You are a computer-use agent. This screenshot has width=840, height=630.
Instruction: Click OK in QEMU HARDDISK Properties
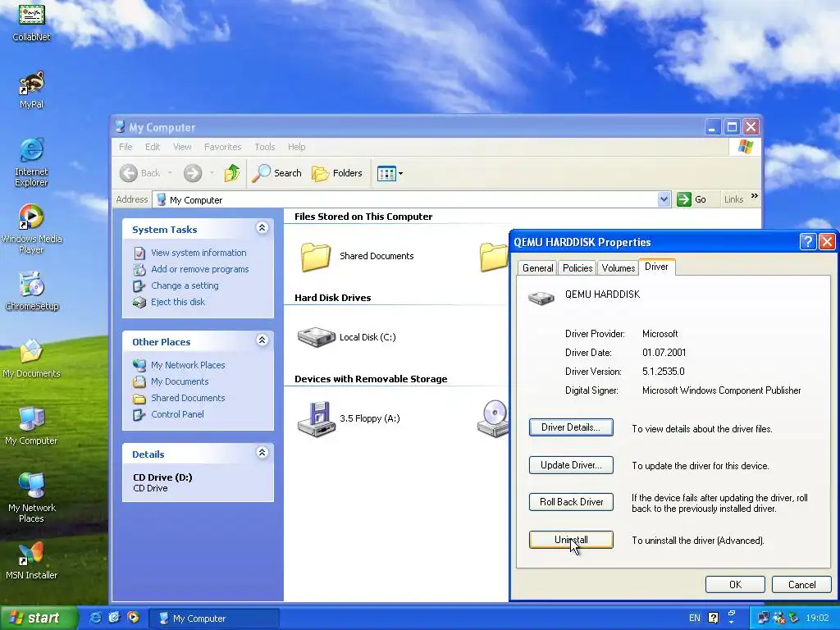735,584
